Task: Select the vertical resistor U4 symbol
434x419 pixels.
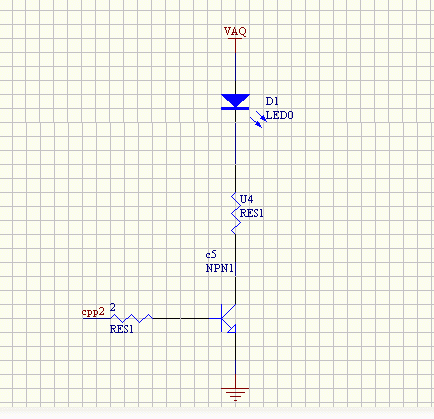Action: 236,213
